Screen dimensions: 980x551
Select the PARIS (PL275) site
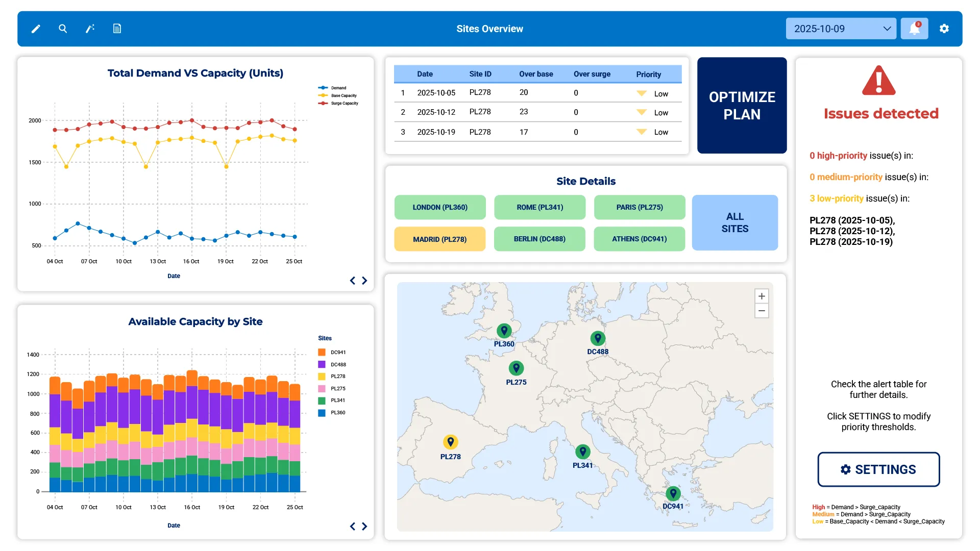coord(640,207)
